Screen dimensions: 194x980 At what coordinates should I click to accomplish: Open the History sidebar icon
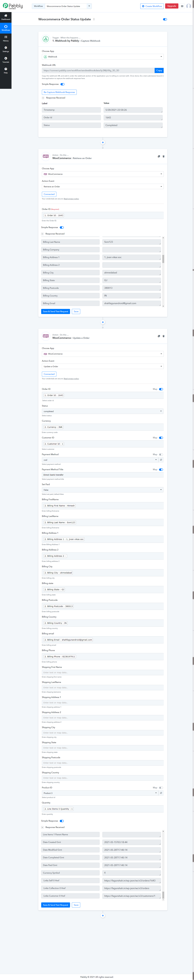[6, 38]
